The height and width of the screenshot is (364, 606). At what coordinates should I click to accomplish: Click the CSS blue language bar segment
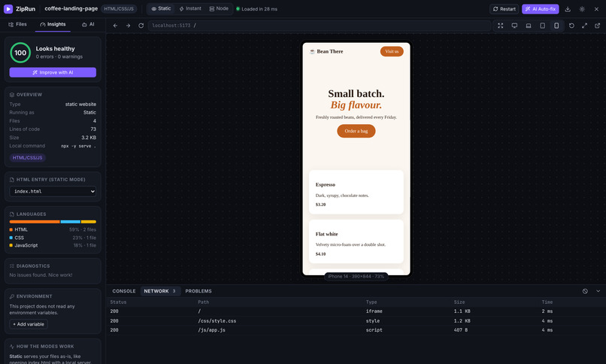(71, 222)
